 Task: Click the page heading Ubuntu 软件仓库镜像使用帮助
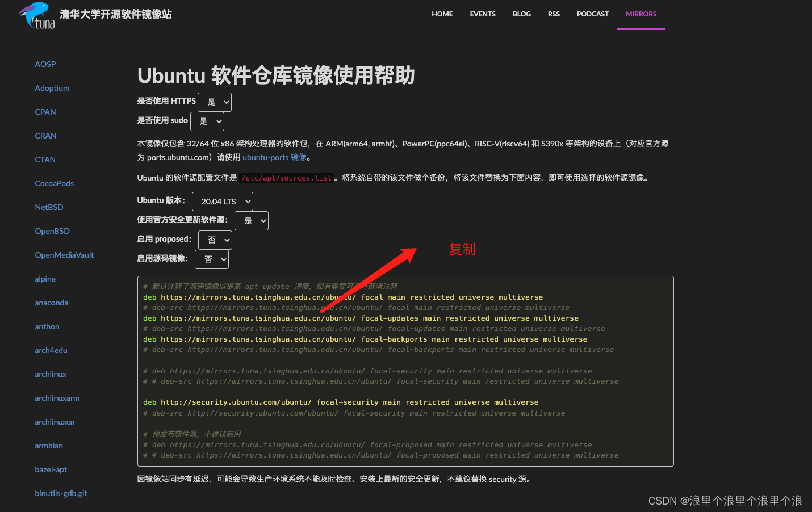[x=276, y=75]
